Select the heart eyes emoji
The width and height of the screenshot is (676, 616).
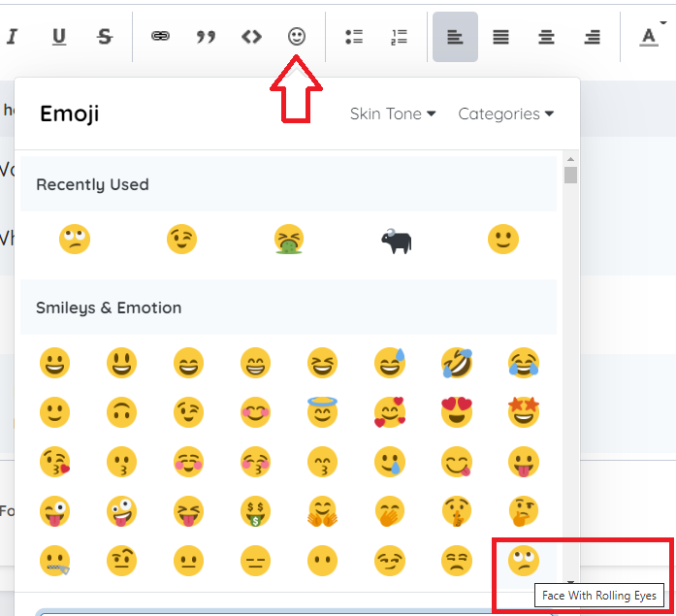tap(457, 412)
